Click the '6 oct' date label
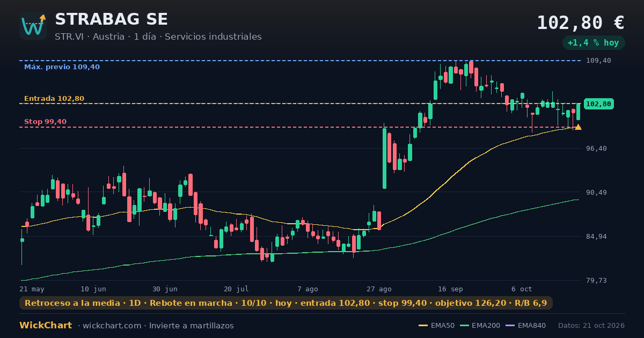The height and width of the screenshot is (338, 644). coord(522,289)
